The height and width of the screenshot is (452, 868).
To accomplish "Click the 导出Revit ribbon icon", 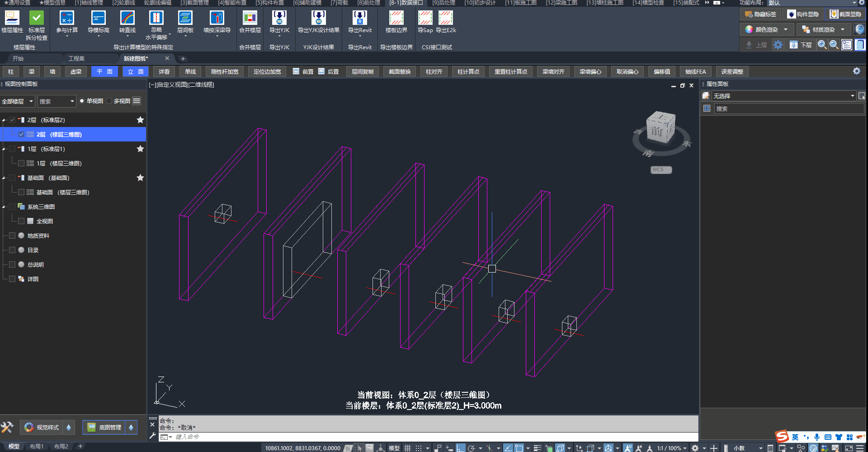I will [359, 18].
